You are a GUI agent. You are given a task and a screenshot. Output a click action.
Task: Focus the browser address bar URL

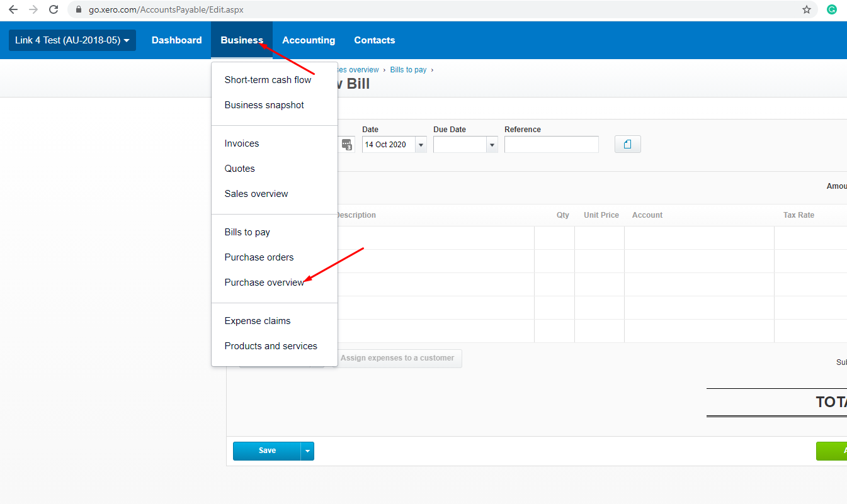[166, 10]
